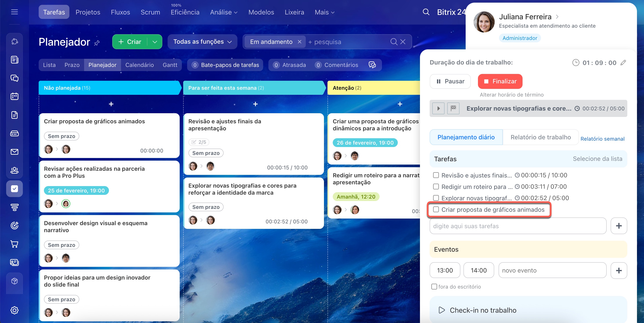The width and height of the screenshot is (644, 323).
Task: Open the Relatório de trabalho tab
Action: coord(541,137)
